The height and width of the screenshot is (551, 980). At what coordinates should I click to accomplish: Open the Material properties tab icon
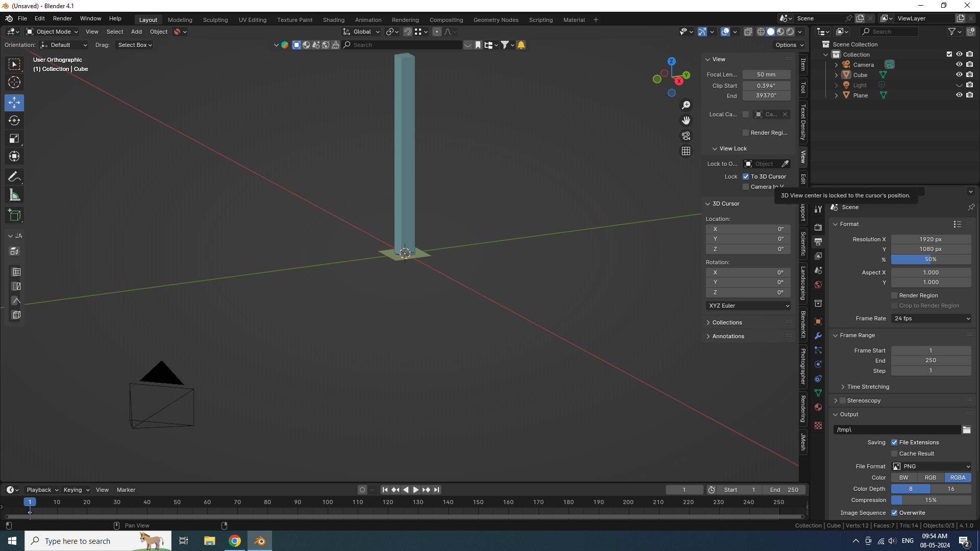[818, 407]
